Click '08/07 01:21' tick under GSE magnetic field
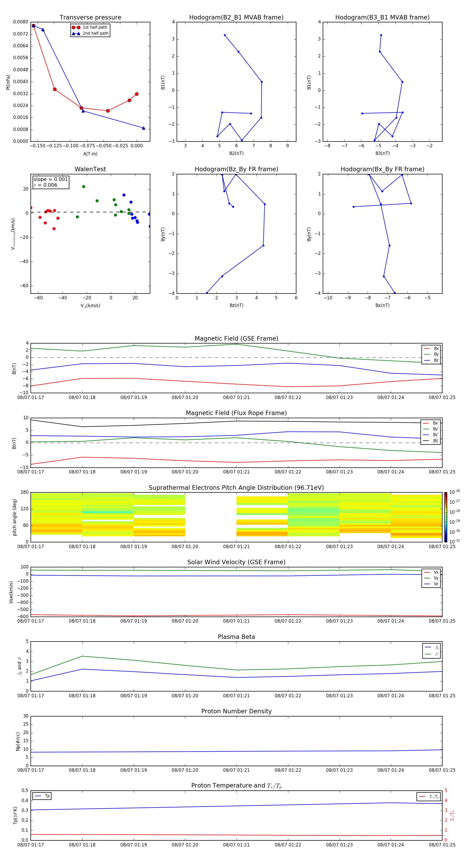The image size is (473, 868). coord(236,398)
